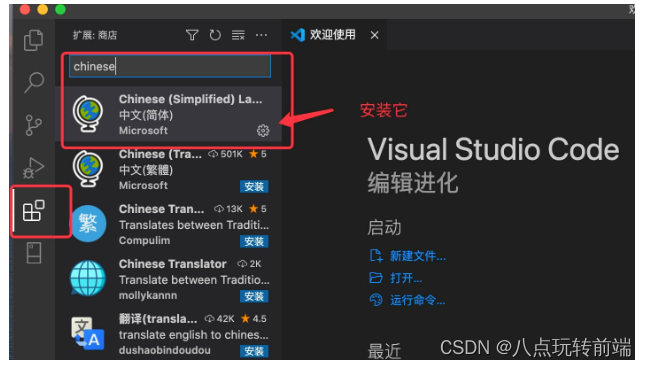Click the 扩展: 商店 panel title
Image resolution: width=648 pixels, height=368 pixels.
[x=95, y=35]
